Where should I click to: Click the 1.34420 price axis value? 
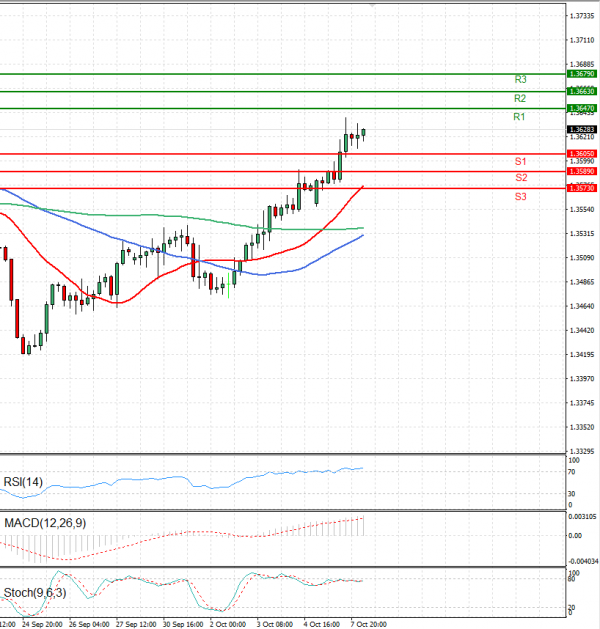click(582, 331)
